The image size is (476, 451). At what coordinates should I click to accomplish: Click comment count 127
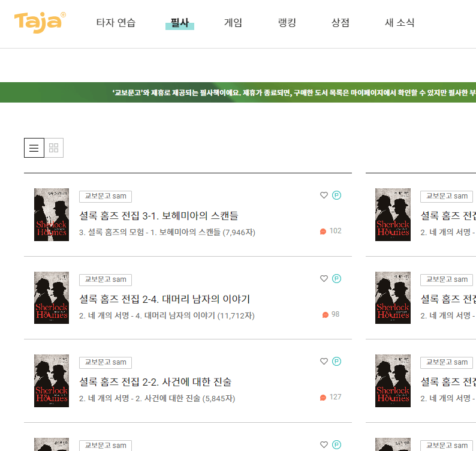pos(336,397)
